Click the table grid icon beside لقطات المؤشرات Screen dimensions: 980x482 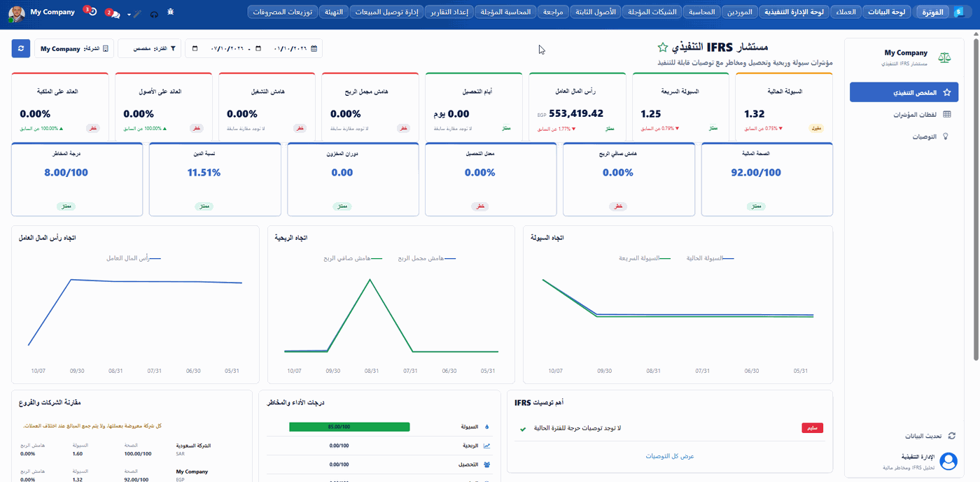[x=947, y=114]
